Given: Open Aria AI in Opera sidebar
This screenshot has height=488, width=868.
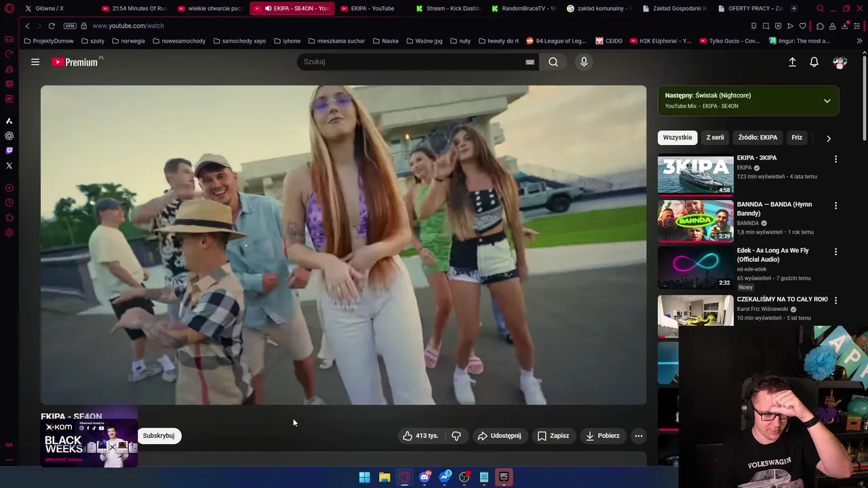Looking at the screenshot, I should 9,121.
